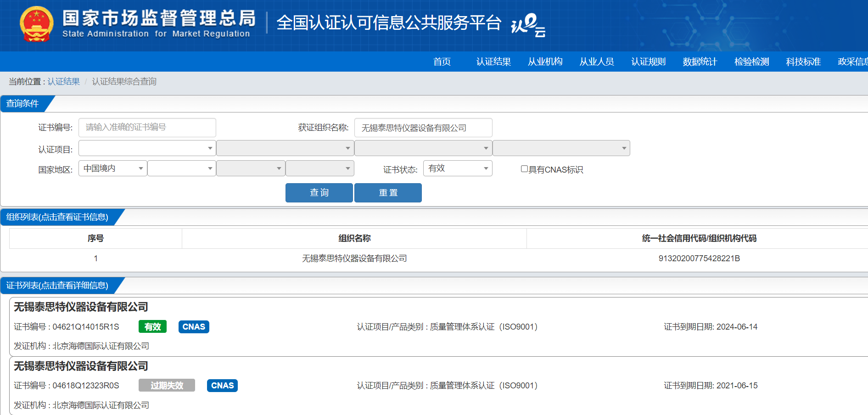868x415 pixels.
Task: Open the 认证结果 navigation menu
Action: click(493, 62)
